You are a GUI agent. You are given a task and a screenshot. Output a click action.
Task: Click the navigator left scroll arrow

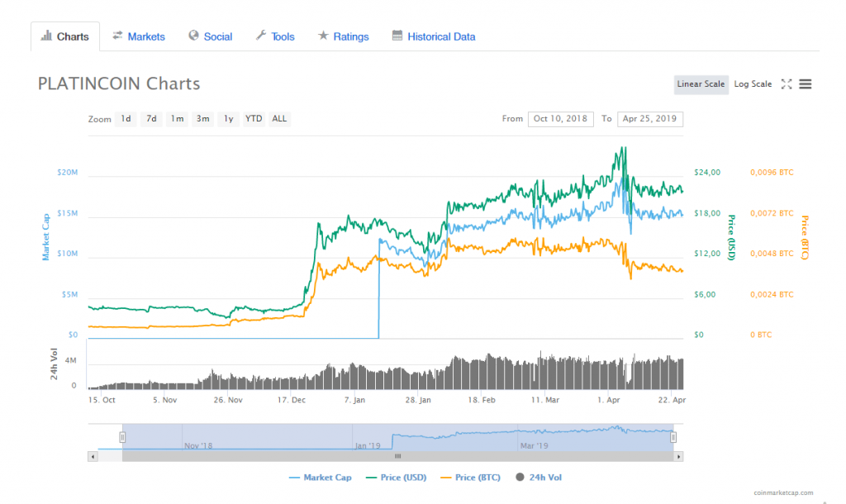pyautogui.click(x=93, y=456)
